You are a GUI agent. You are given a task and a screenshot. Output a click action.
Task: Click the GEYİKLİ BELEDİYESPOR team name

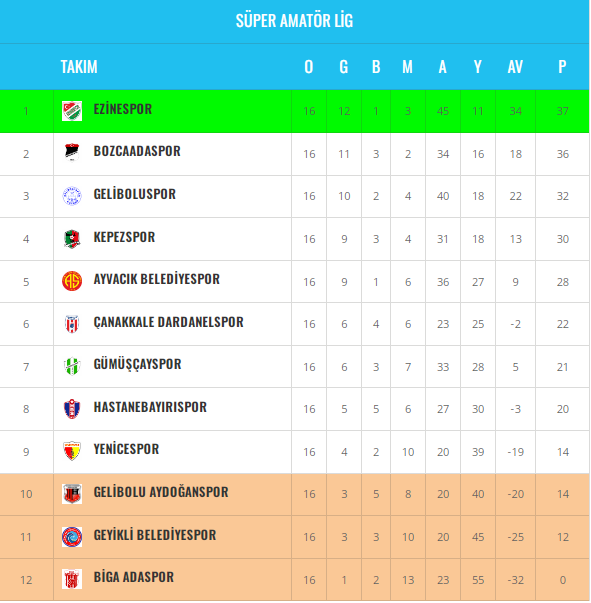155,535
